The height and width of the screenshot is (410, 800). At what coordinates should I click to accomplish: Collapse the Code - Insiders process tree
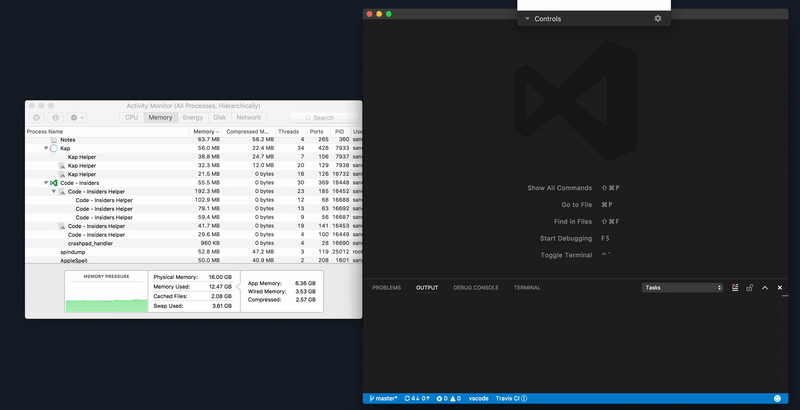click(x=46, y=183)
